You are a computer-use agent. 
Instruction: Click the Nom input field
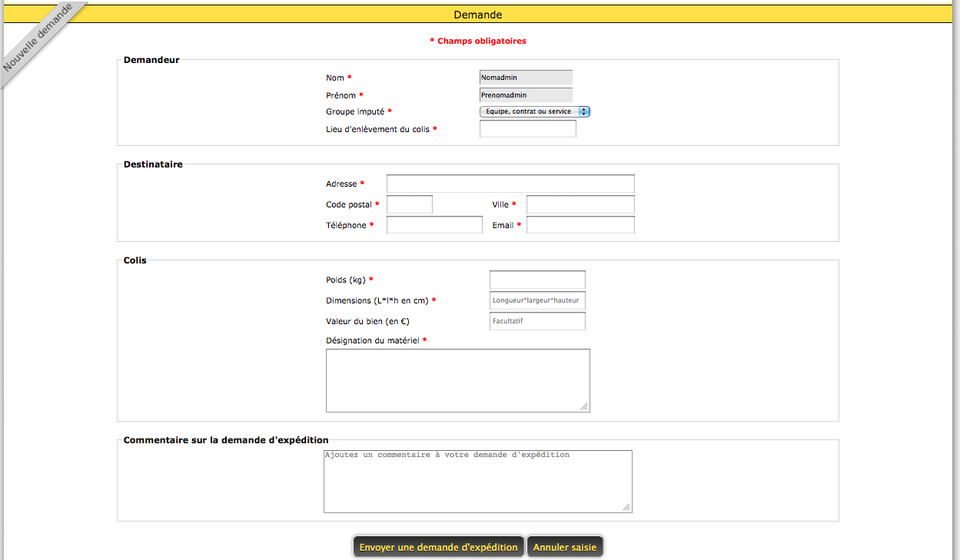526,78
